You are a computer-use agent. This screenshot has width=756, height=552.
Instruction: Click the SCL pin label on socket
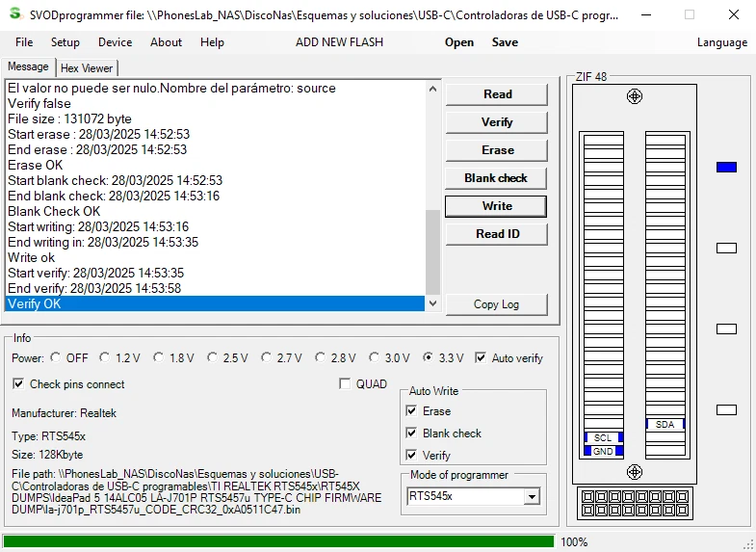pos(603,437)
